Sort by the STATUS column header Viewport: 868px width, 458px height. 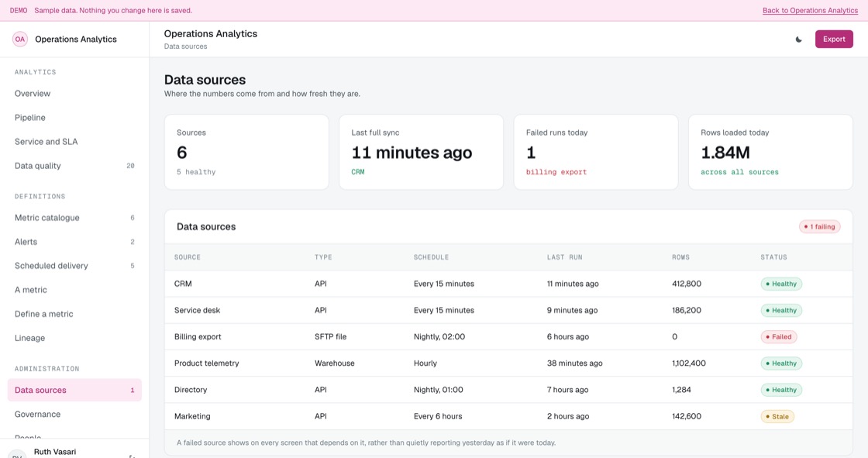[773, 257]
